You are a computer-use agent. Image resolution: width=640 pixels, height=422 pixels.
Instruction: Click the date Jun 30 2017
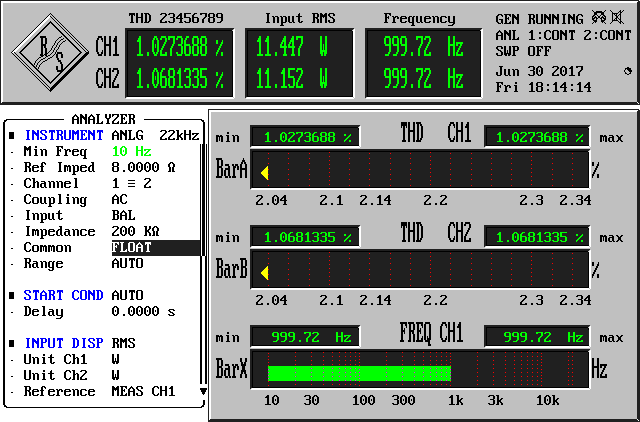click(540, 71)
